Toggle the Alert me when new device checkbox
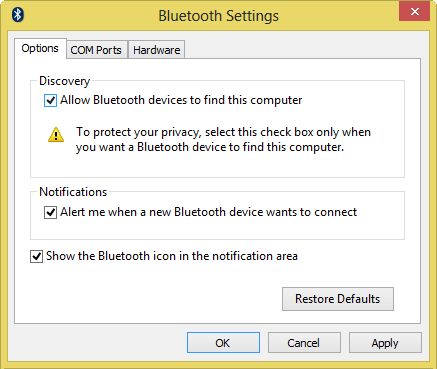 tap(50, 212)
